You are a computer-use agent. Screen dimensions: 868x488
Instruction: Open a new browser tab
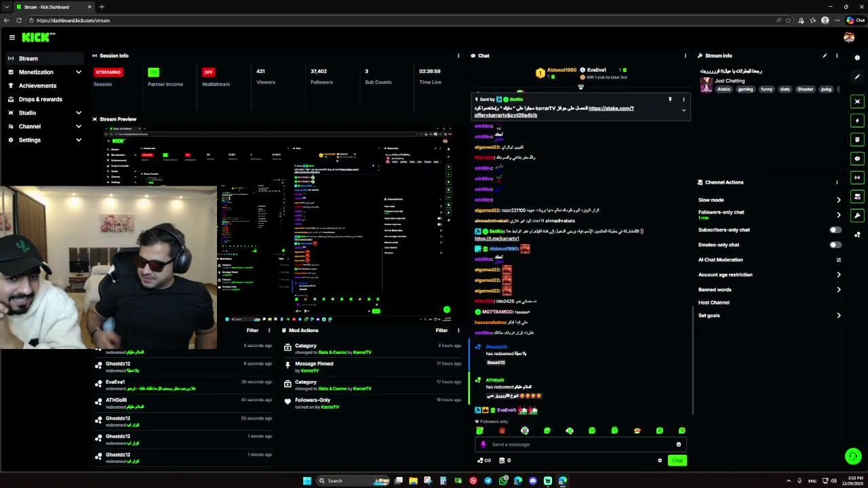tap(102, 7)
